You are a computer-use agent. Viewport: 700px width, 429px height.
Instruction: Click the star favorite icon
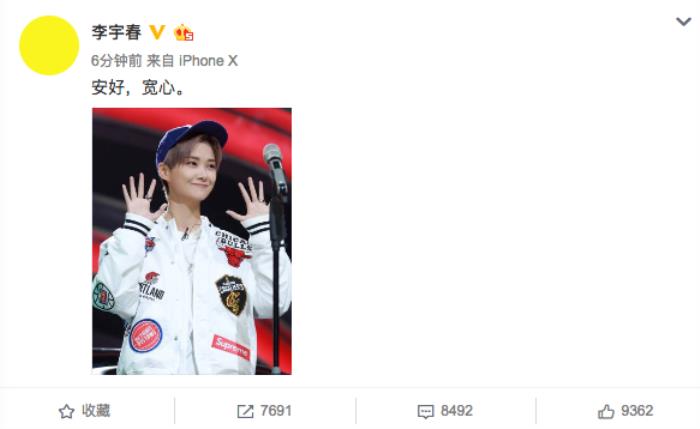(67, 411)
